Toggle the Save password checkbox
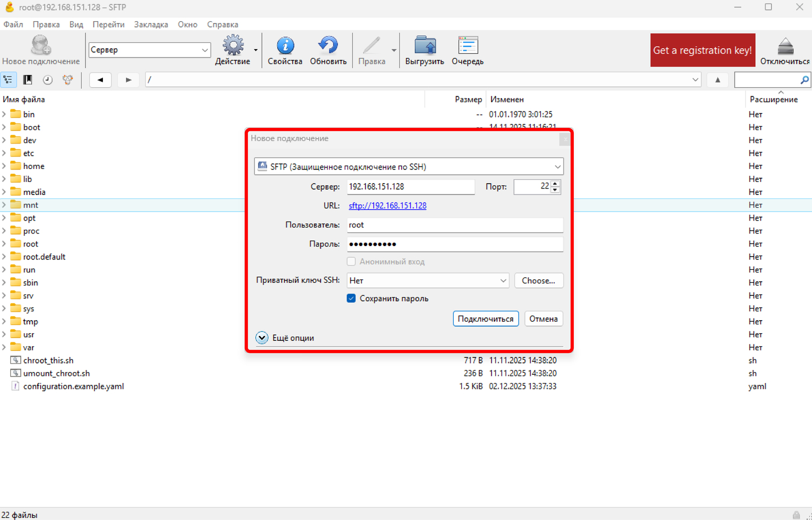 tap(351, 298)
